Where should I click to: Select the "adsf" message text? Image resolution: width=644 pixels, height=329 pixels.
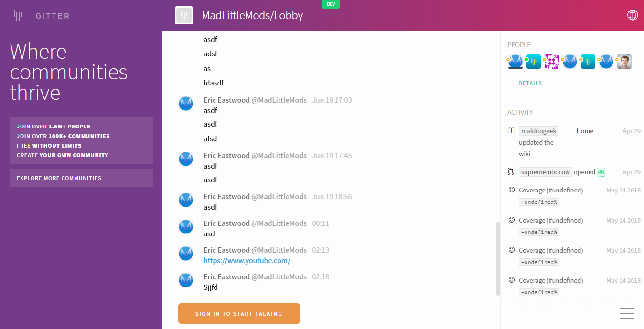tap(211, 53)
